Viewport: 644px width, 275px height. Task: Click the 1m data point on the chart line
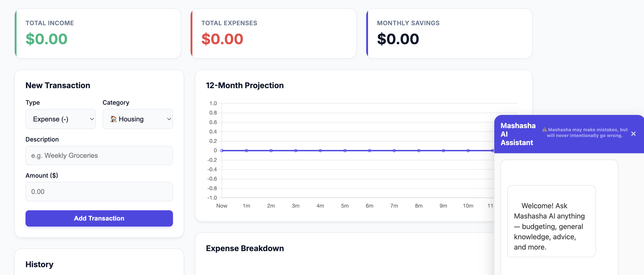click(x=246, y=151)
